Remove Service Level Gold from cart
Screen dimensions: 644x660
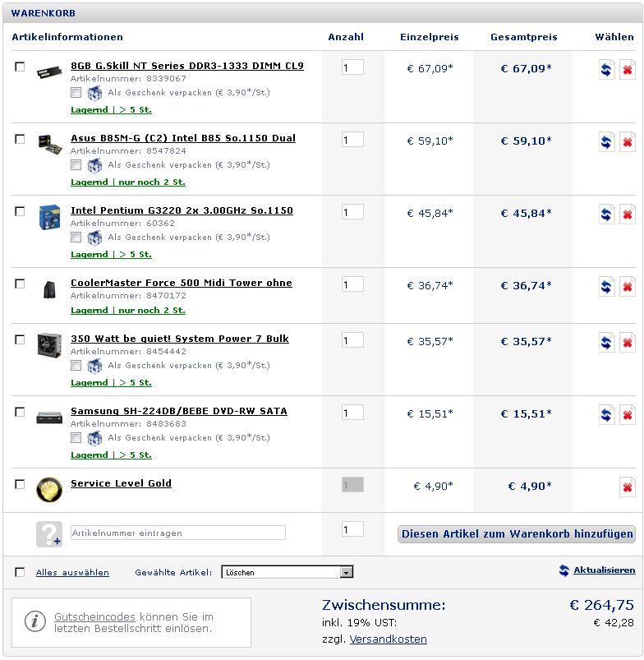click(x=628, y=487)
